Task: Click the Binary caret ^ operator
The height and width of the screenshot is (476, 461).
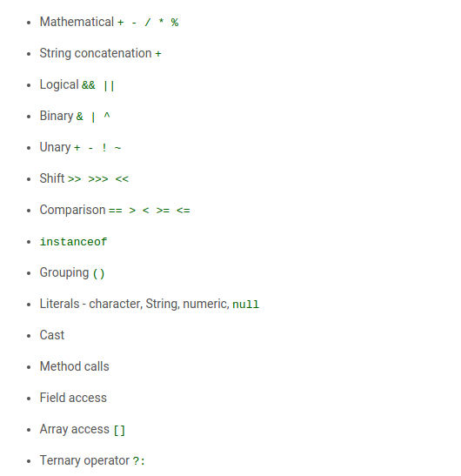Action: click(x=107, y=116)
